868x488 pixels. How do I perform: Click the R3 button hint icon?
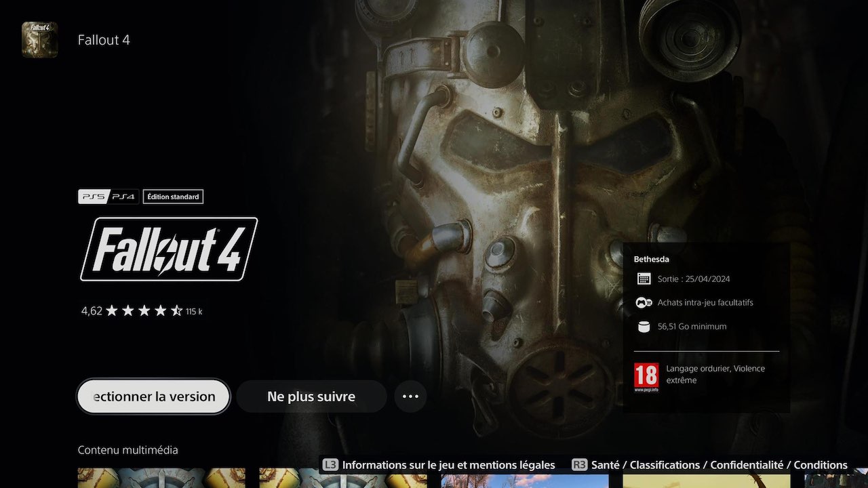click(x=580, y=465)
